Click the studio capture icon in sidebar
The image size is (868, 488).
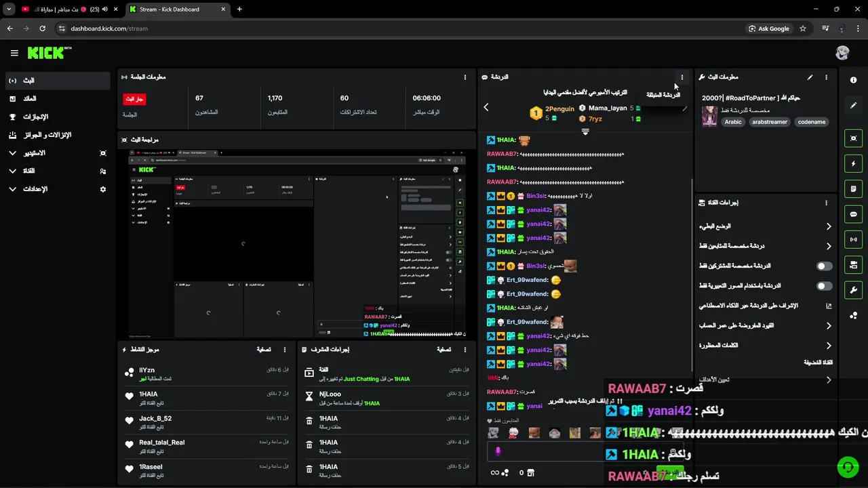[103, 153]
